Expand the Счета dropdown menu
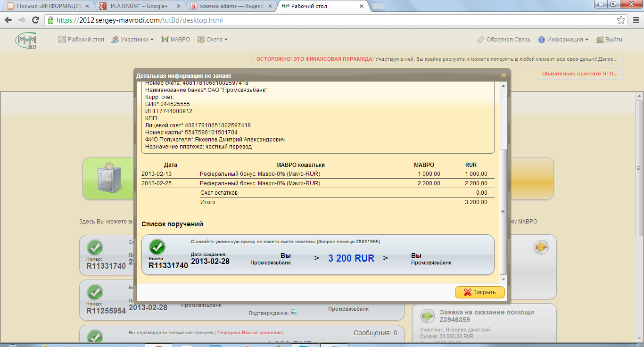 point(213,40)
